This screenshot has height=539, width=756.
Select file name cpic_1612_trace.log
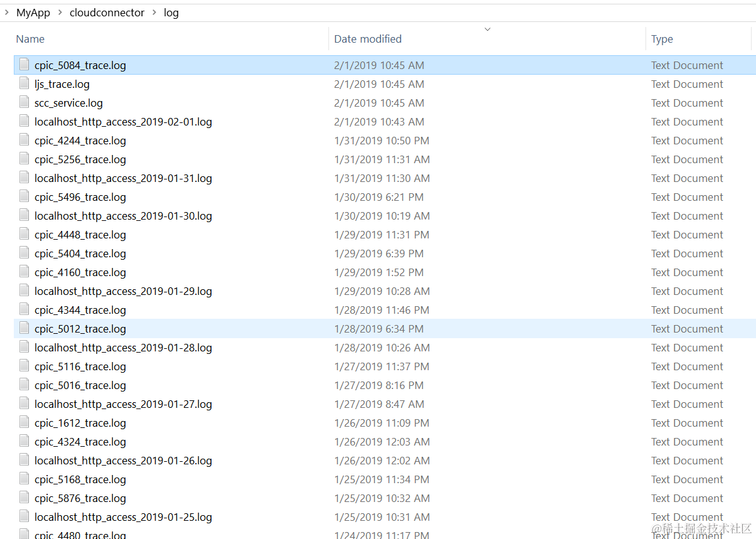coord(80,423)
